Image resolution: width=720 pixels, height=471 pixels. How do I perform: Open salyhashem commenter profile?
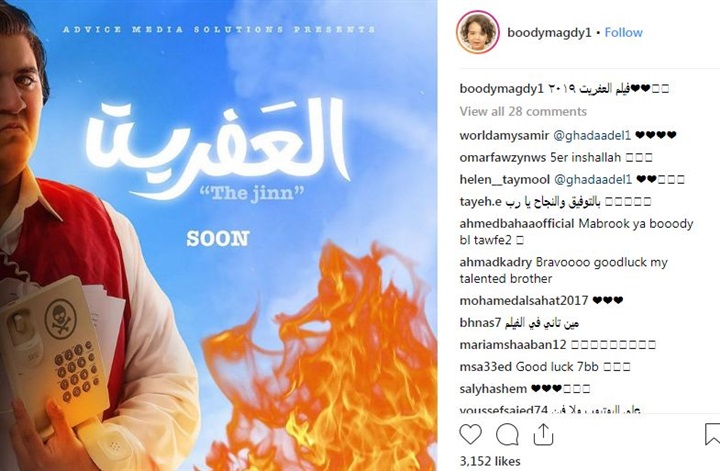[x=493, y=389]
